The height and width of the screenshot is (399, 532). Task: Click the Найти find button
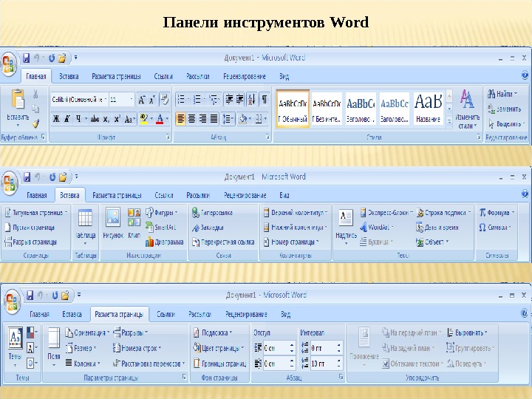502,94
